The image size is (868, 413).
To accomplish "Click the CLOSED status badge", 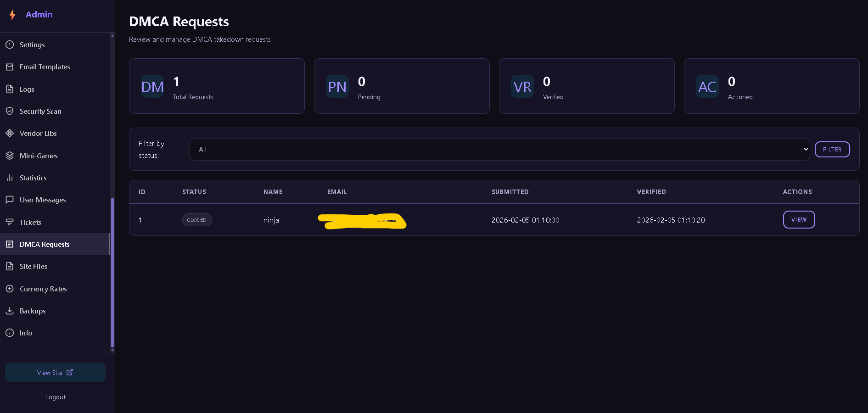I will (197, 220).
